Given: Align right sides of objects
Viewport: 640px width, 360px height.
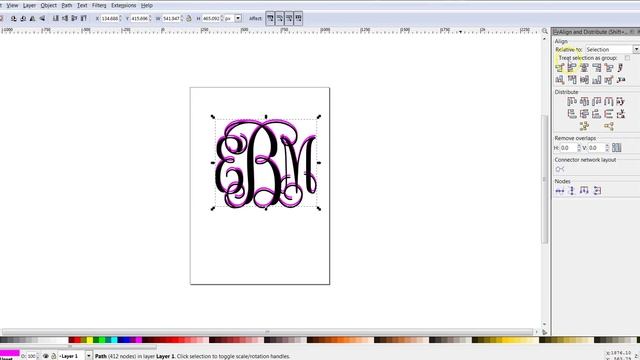Looking at the screenshot, I should (597, 68).
